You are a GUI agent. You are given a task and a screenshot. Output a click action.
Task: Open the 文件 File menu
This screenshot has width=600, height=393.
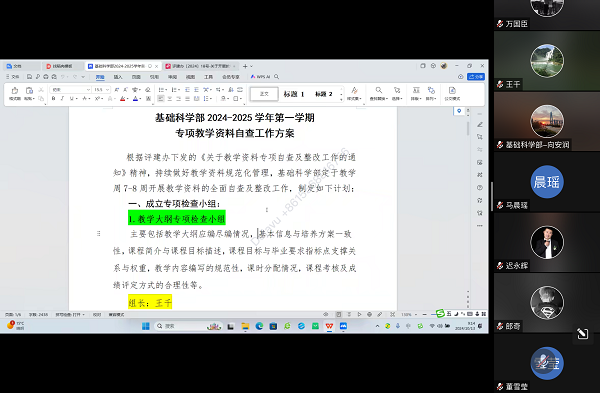click(x=13, y=77)
